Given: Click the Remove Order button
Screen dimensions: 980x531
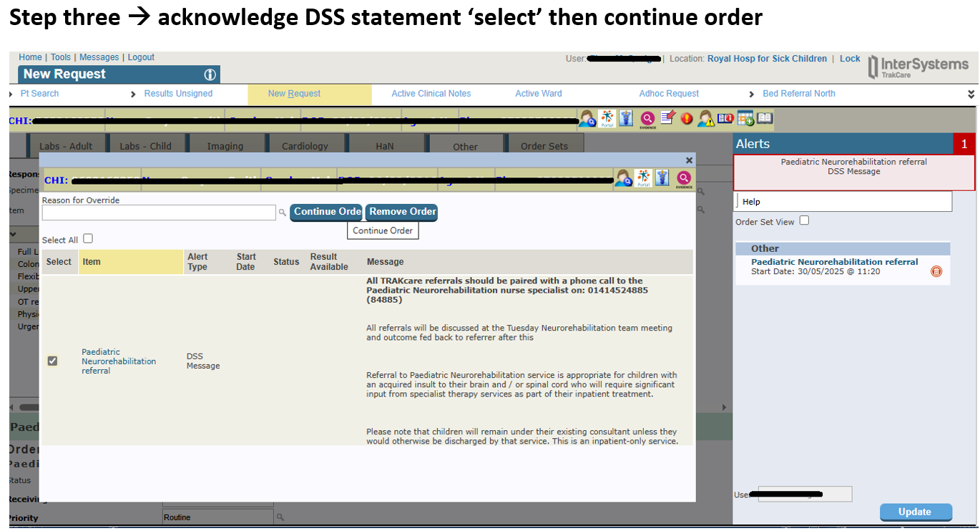Looking at the screenshot, I should point(402,212).
